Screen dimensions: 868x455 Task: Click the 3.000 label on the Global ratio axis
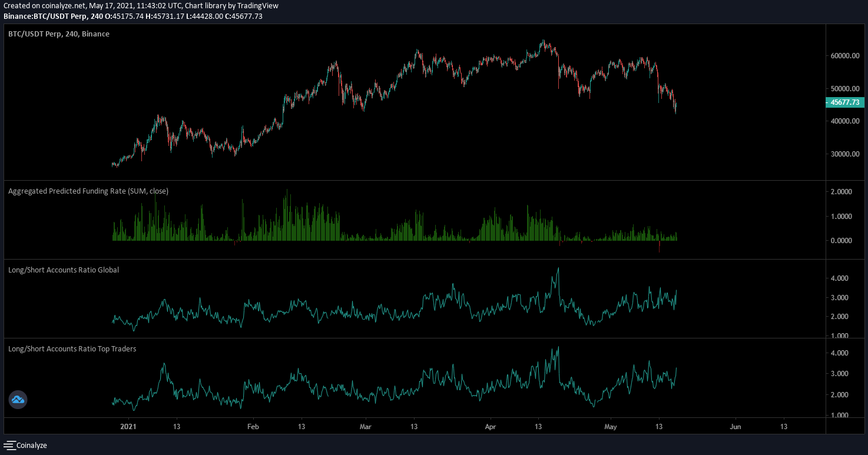point(839,298)
